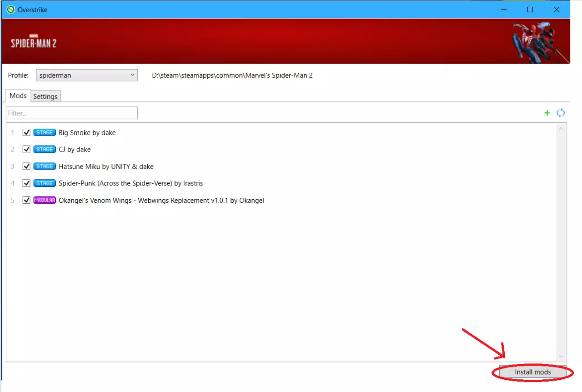Image resolution: width=582 pixels, height=392 pixels.
Task: Click the mod list scrollbar up arrow
Action: pos(561,129)
